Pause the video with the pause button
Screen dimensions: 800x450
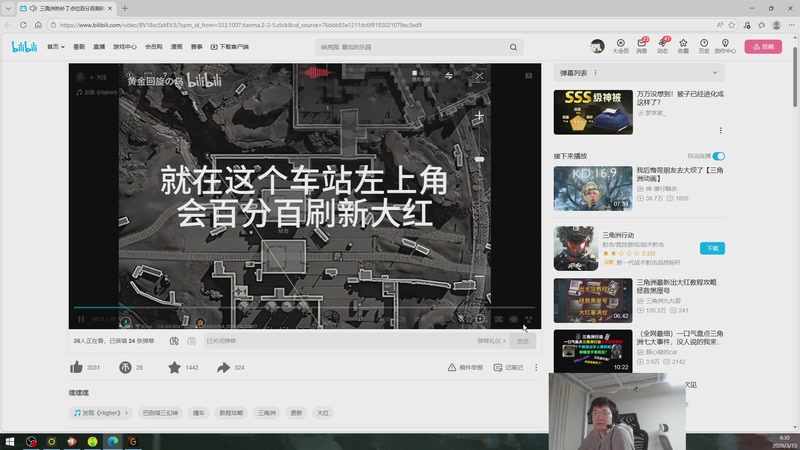(x=81, y=319)
